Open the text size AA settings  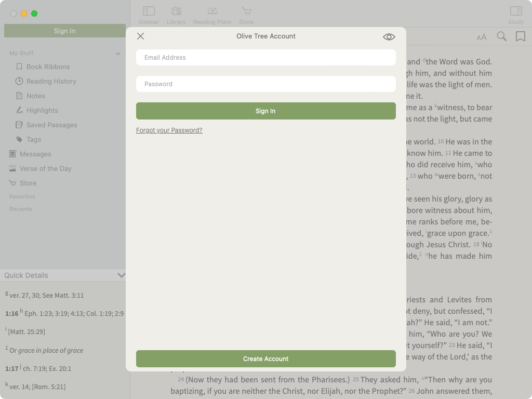[482, 37]
